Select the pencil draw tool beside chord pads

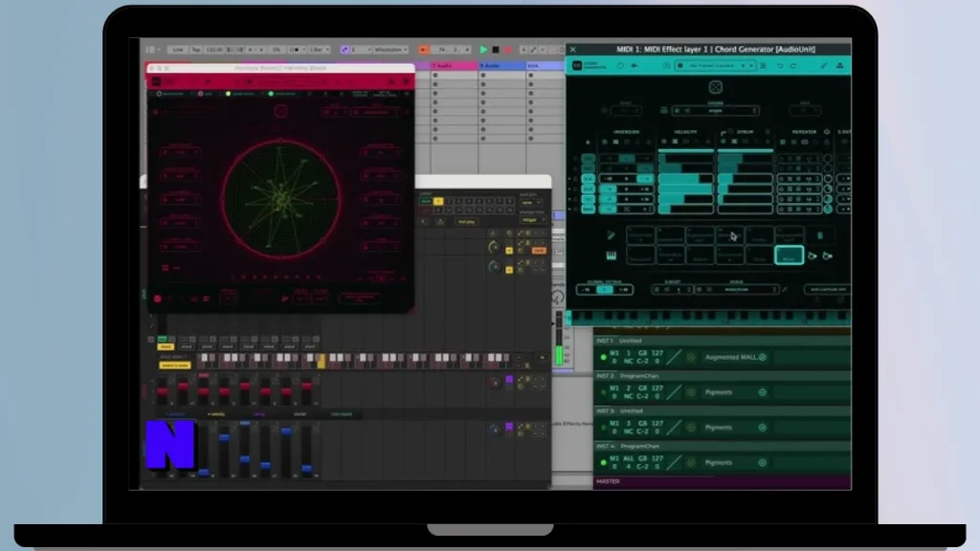611,235
